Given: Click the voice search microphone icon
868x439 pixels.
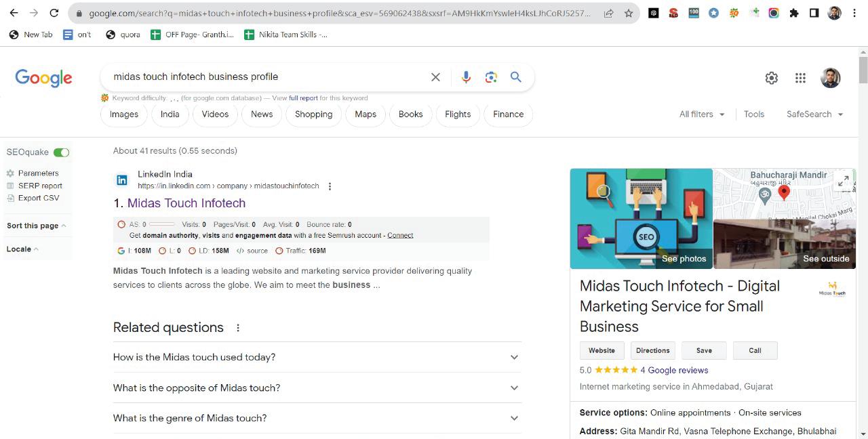Looking at the screenshot, I should pos(466,77).
